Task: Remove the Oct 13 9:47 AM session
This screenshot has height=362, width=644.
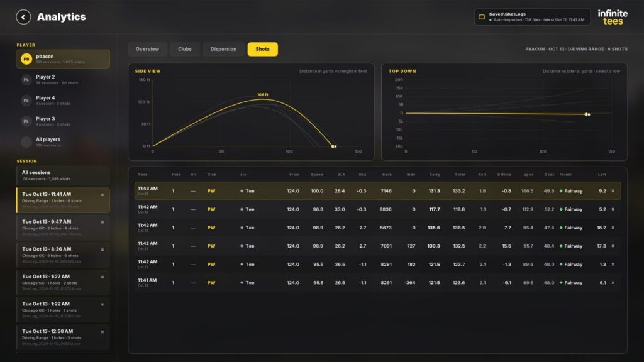Action: point(103,222)
